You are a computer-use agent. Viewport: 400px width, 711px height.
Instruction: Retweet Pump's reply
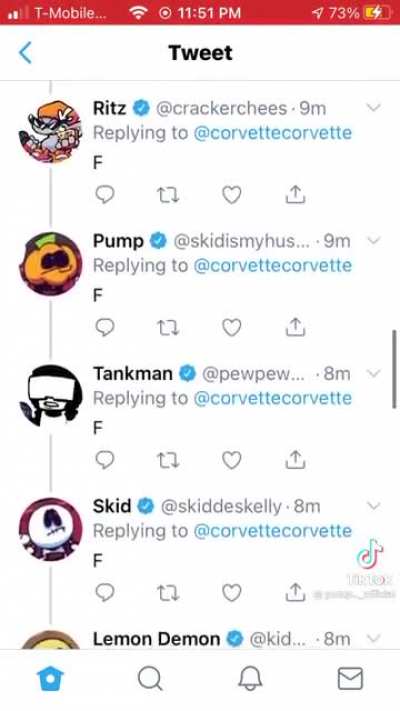[168, 328]
